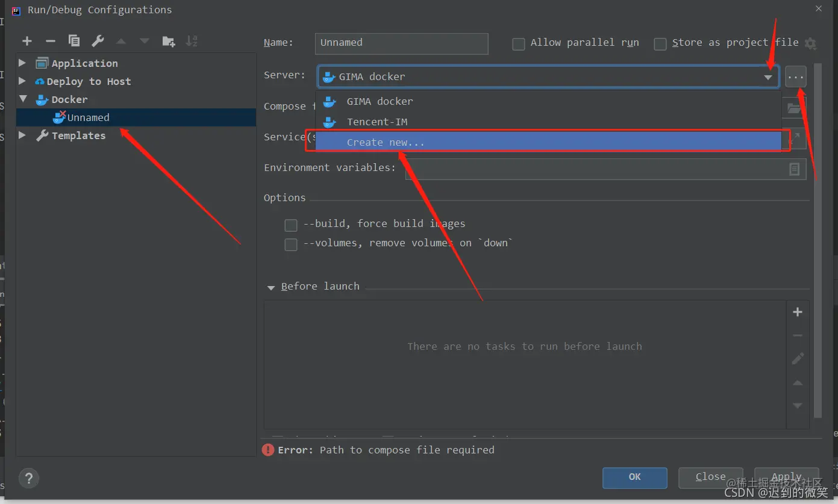Move configuration down arrow in toolbar
Screen dimensions: 838x504
[145, 41]
